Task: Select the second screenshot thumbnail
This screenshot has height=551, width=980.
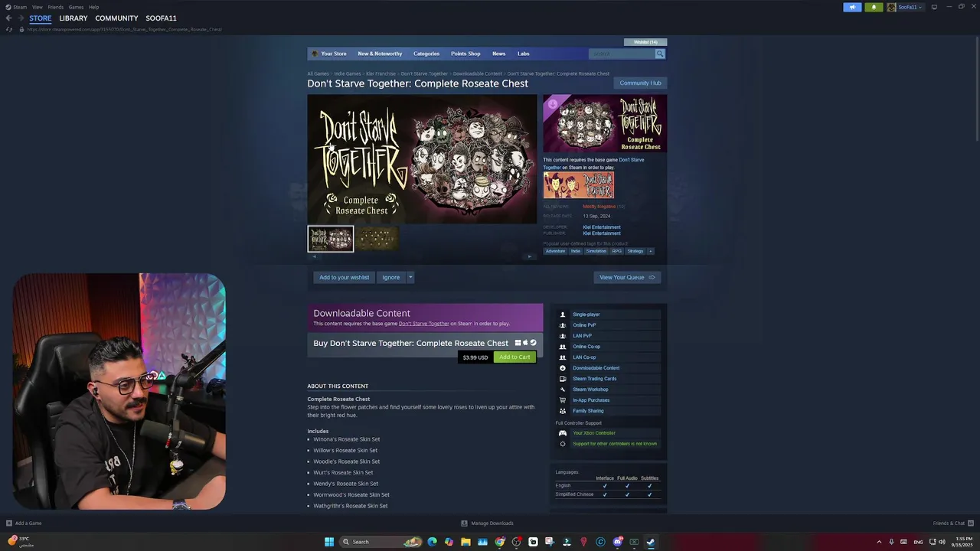Action: 377,239
